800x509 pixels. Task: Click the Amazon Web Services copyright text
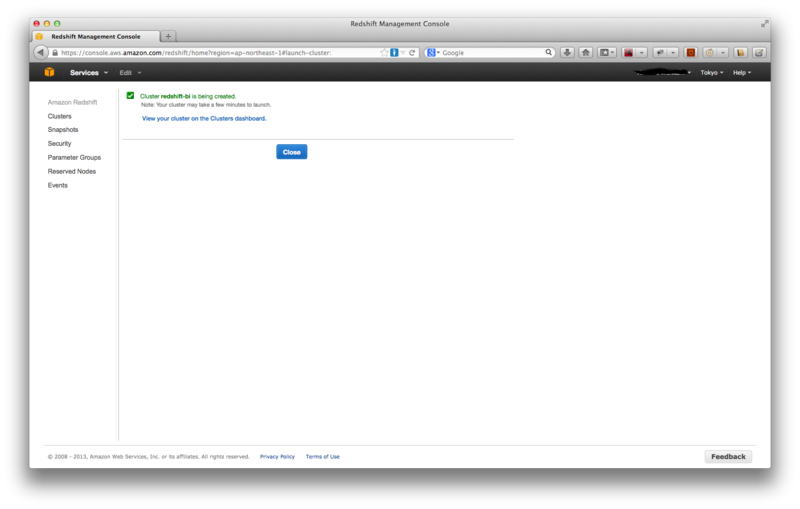click(x=148, y=456)
